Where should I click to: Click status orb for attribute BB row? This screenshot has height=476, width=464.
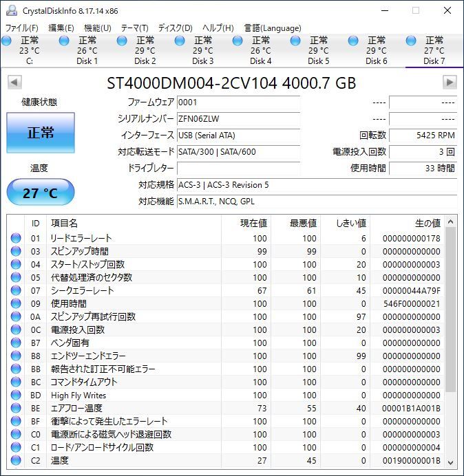click(x=16, y=369)
